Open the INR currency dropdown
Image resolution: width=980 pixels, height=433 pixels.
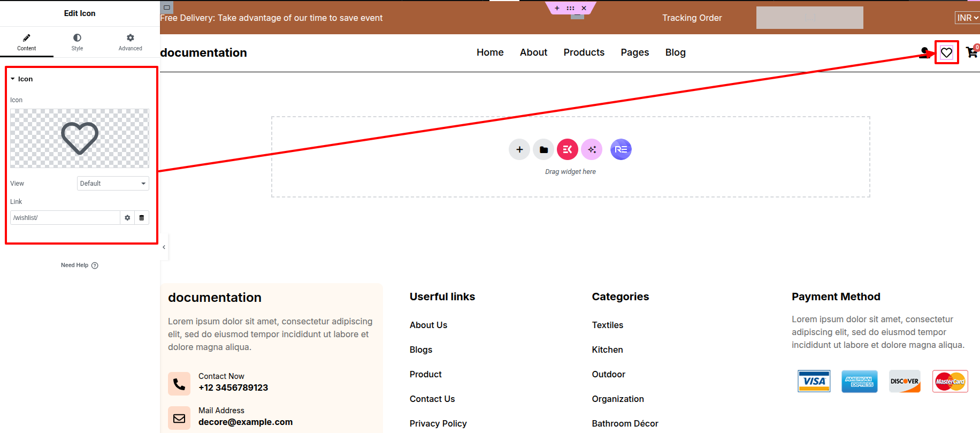967,18
